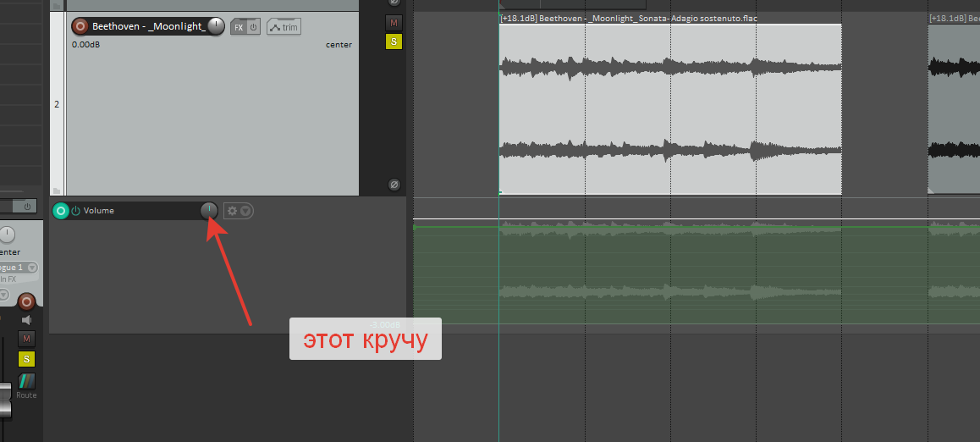Select the Moonlight_Sonata- Adagio sostenuto.flac media item

[670, 109]
